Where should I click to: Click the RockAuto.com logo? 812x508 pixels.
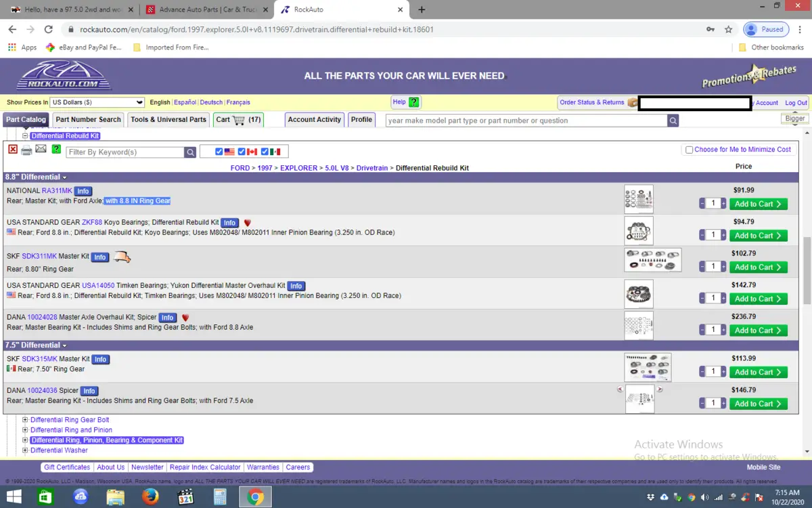pos(65,75)
